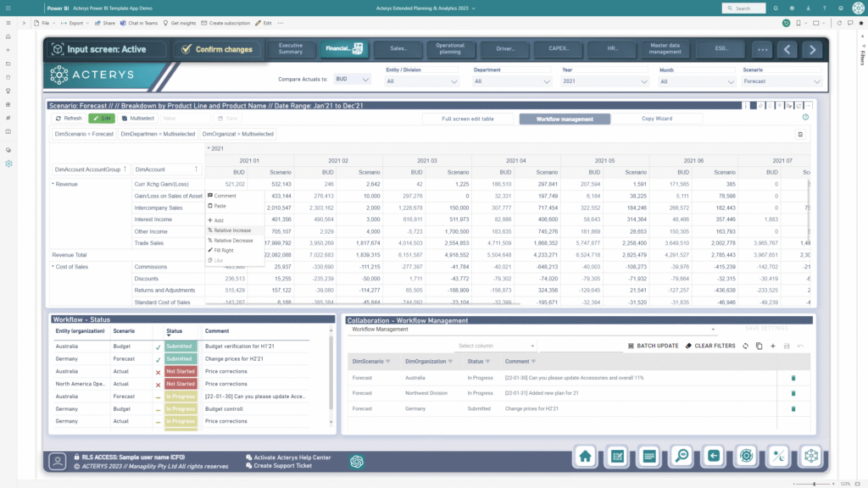The image size is (868, 488).
Task: Toggle sort on DimAccount.AccountGroup column
Action: (125, 169)
